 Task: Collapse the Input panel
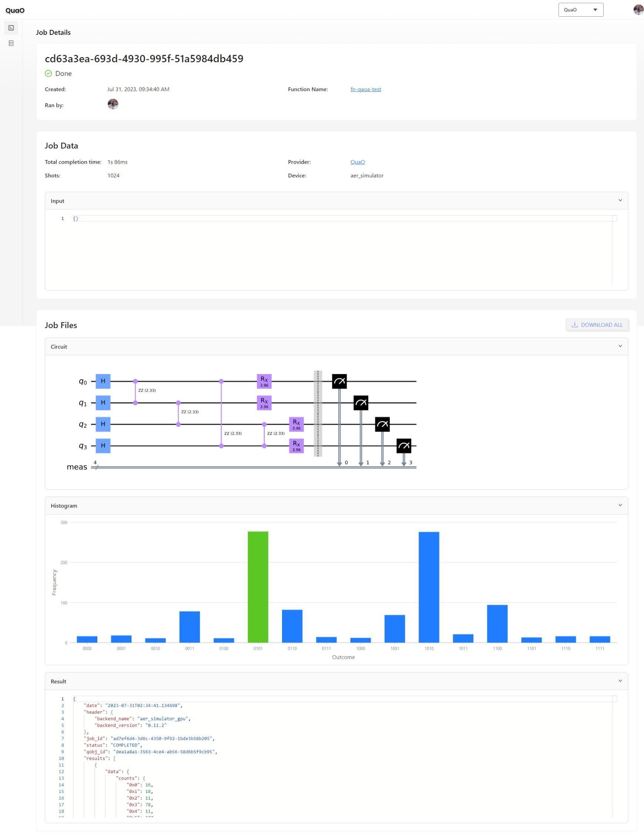(x=620, y=200)
